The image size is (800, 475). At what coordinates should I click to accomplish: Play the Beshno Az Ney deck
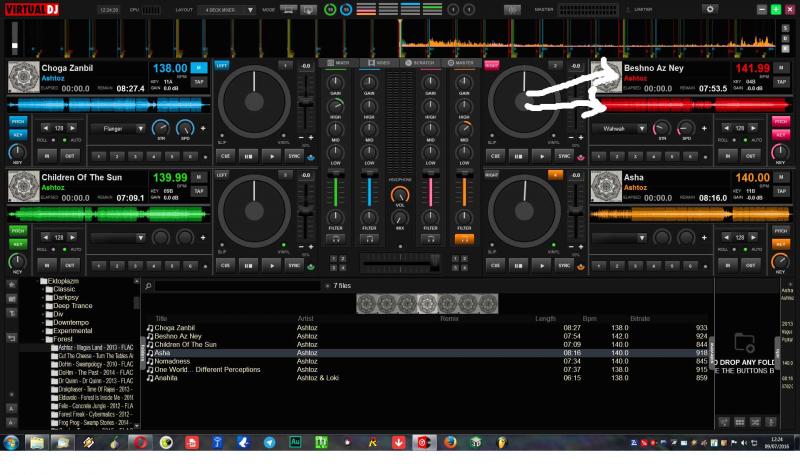coord(541,156)
